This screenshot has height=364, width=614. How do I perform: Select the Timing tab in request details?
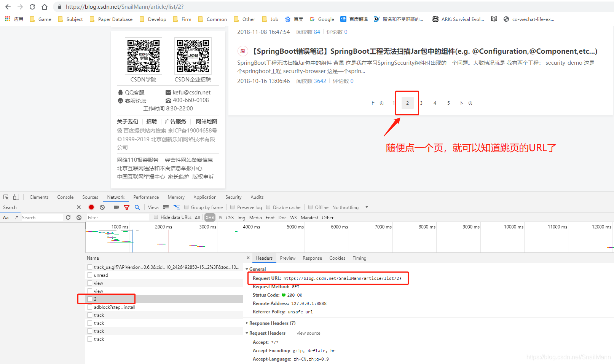[x=359, y=258]
